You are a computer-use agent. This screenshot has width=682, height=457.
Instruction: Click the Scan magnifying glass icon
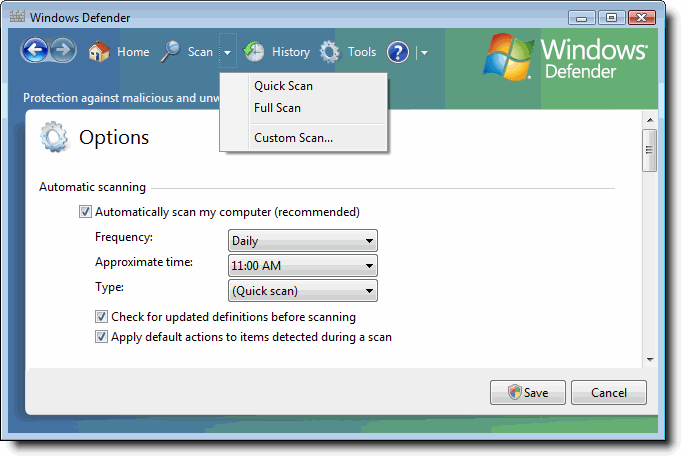coord(171,52)
